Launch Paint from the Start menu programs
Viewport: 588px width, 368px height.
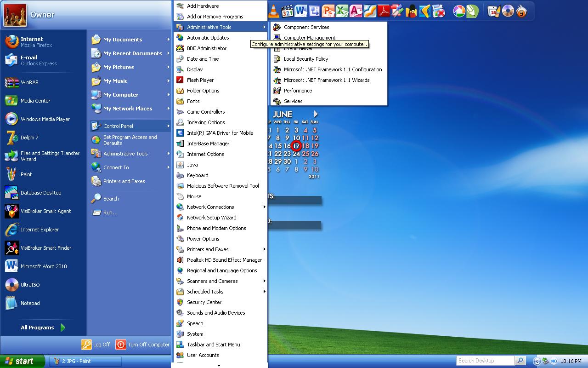tap(44, 174)
